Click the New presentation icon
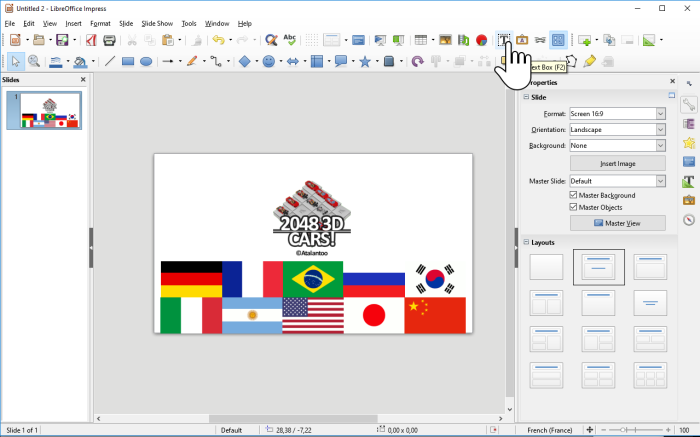The height and width of the screenshot is (437, 700). click(x=15, y=40)
